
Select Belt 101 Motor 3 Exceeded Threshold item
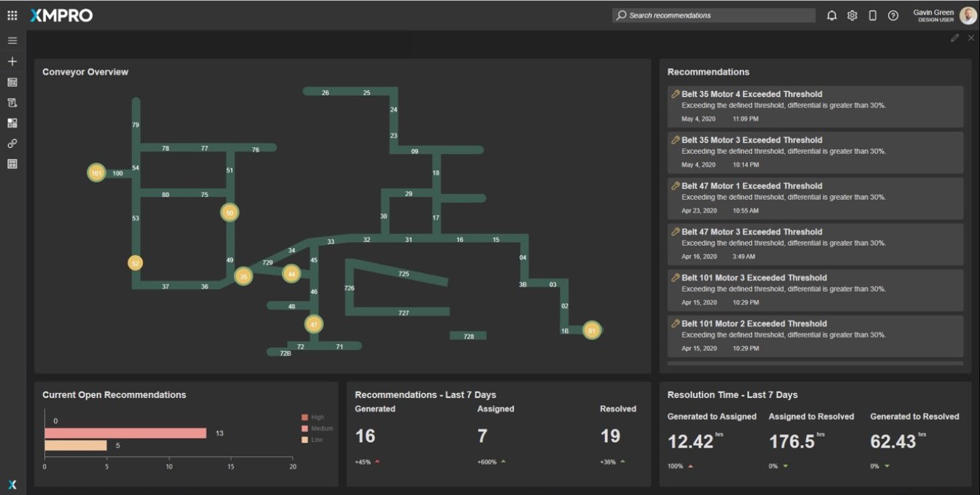coord(753,278)
